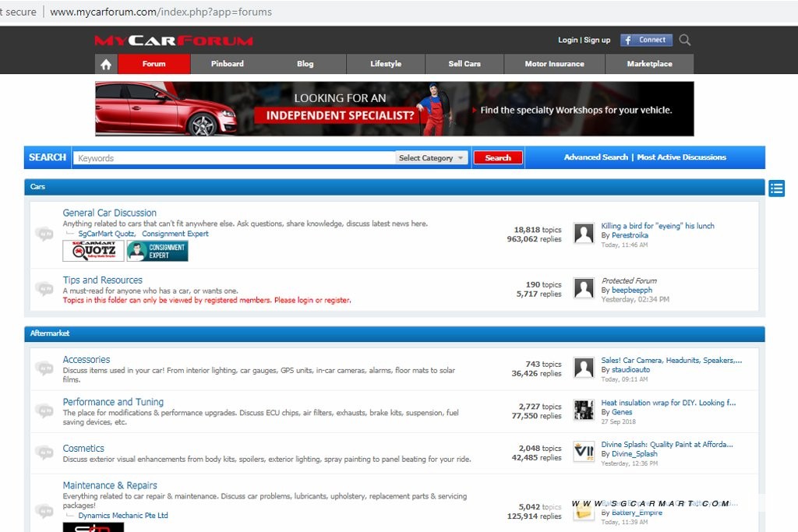
Task: Open SgCarMart Quotz subforum link
Action: (107, 234)
